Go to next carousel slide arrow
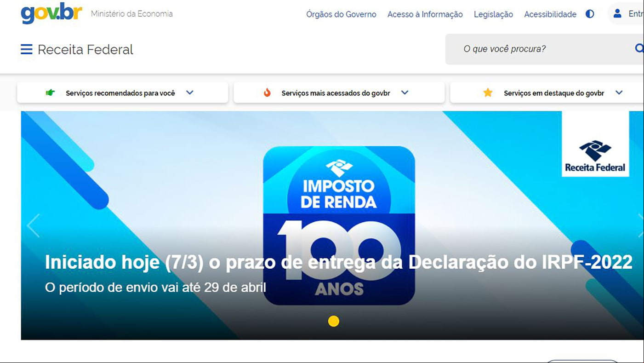 [x=640, y=225]
